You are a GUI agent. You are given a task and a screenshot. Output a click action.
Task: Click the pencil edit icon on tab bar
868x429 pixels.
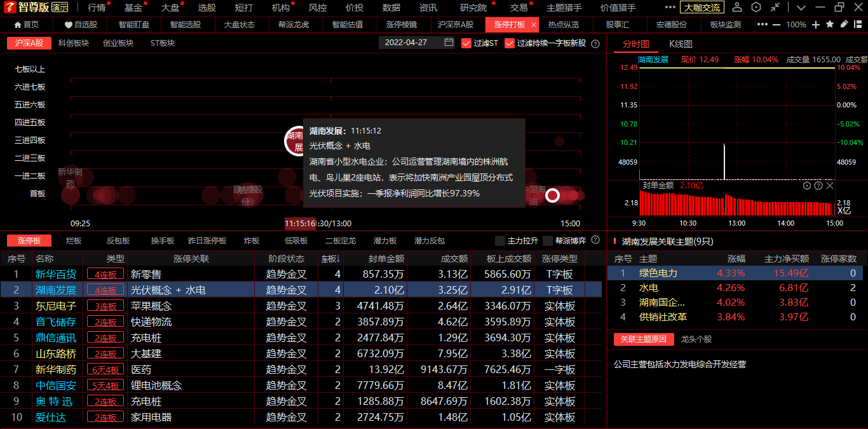[844, 24]
